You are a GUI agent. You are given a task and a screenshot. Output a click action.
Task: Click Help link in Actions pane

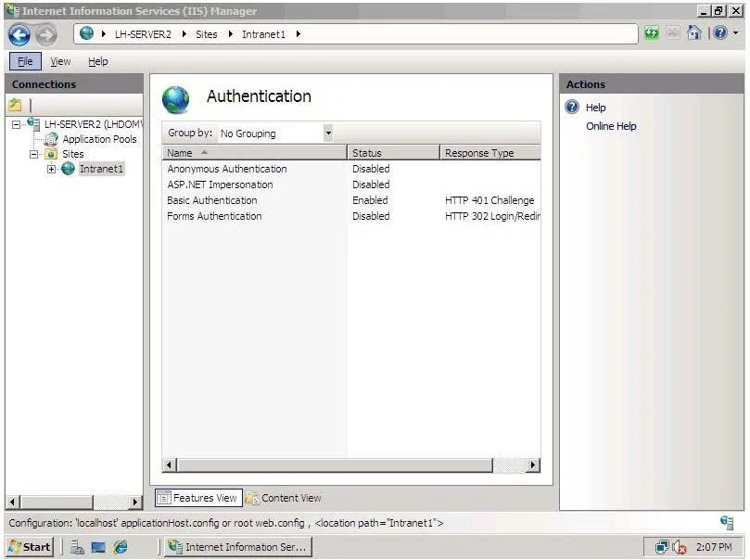(596, 108)
